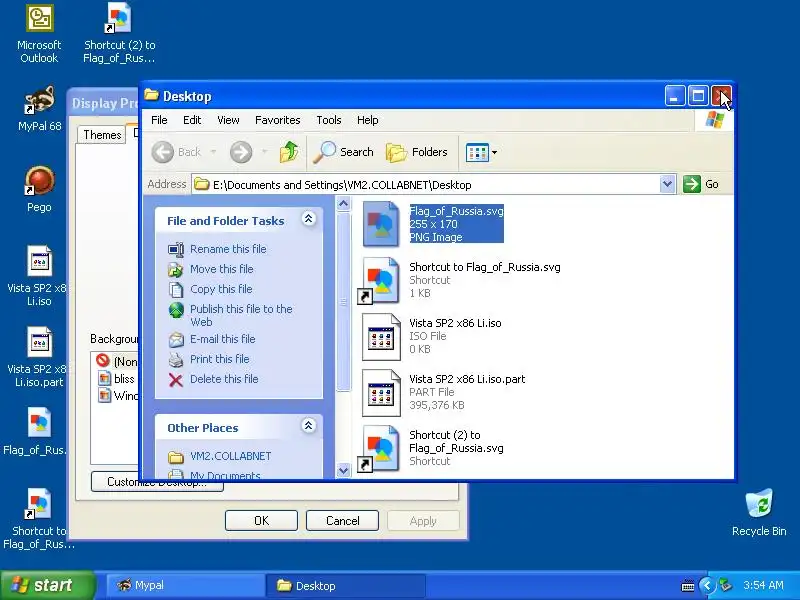Screen dimensions: 800x600
Task: Launch Pego desktop shortcut
Action: coord(39,189)
